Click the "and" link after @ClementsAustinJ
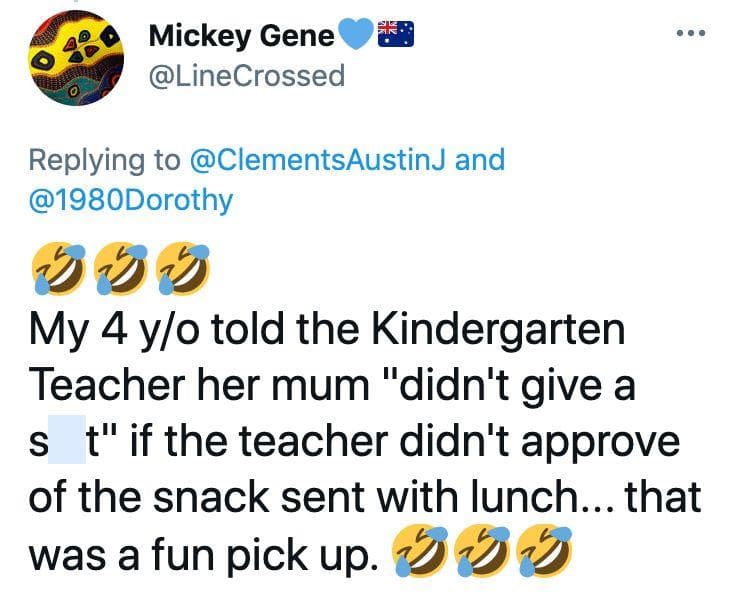This screenshot has width=738, height=606. [480, 159]
